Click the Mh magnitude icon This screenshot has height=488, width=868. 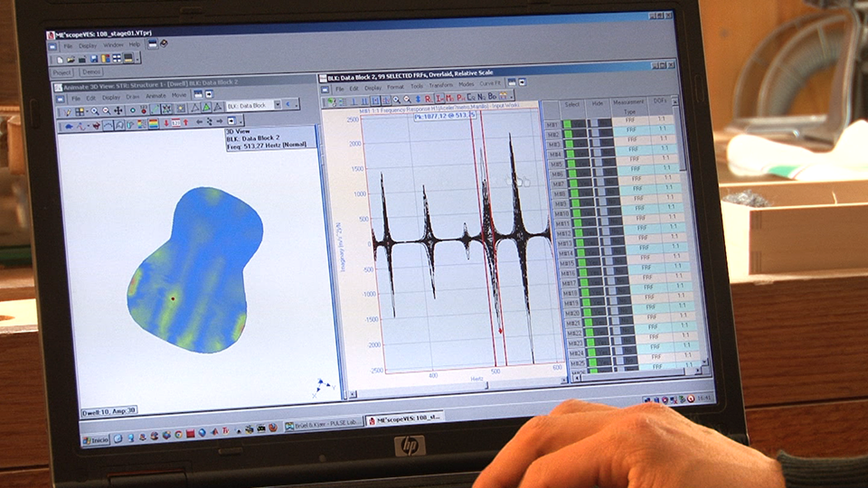pyautogui.click(x=449, y=98)
